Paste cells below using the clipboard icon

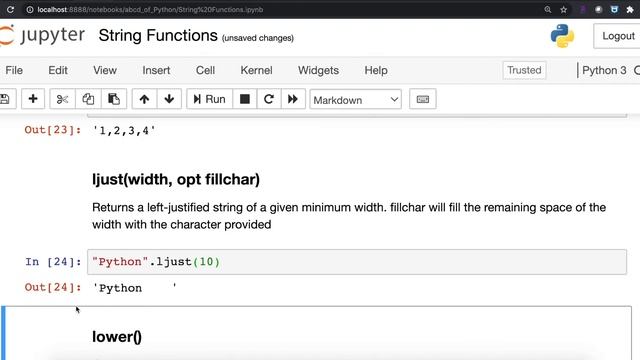[x=114, y=99]
